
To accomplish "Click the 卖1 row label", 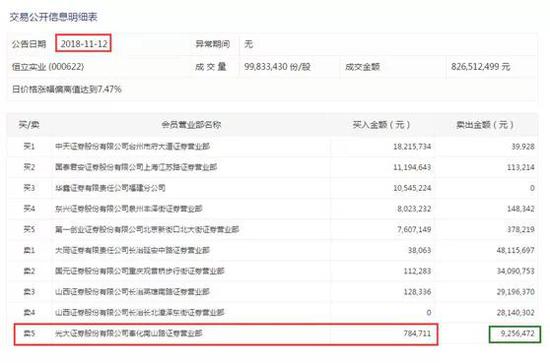I will (29, 250).
